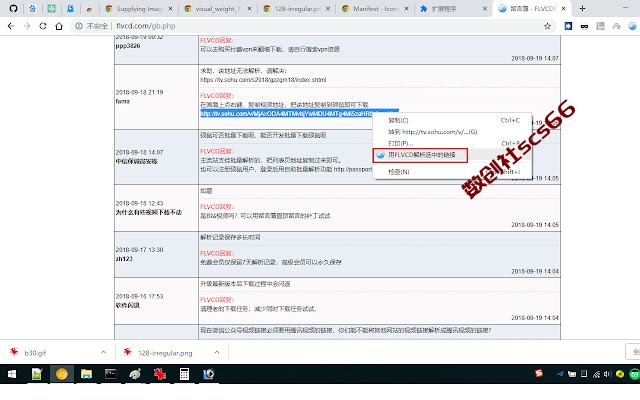Choose 复制(C) in the context menu
Image resolution: width=640 pixels, height=400 pixels.
[452, 120]
